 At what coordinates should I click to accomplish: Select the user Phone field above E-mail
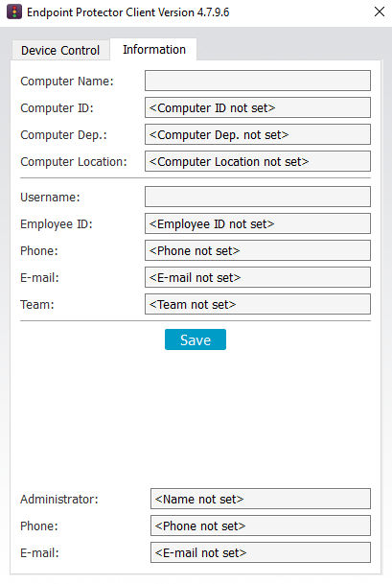point(258,250)
